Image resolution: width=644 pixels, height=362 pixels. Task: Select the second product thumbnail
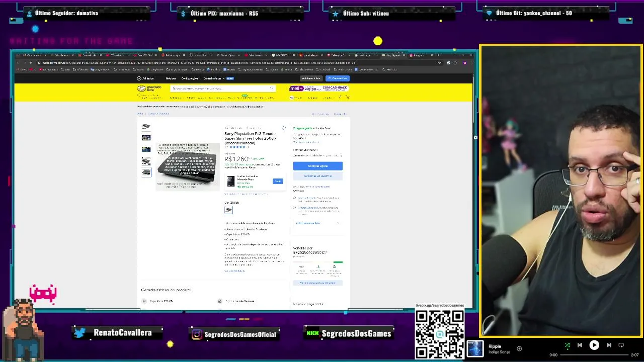tap(146, 138)
